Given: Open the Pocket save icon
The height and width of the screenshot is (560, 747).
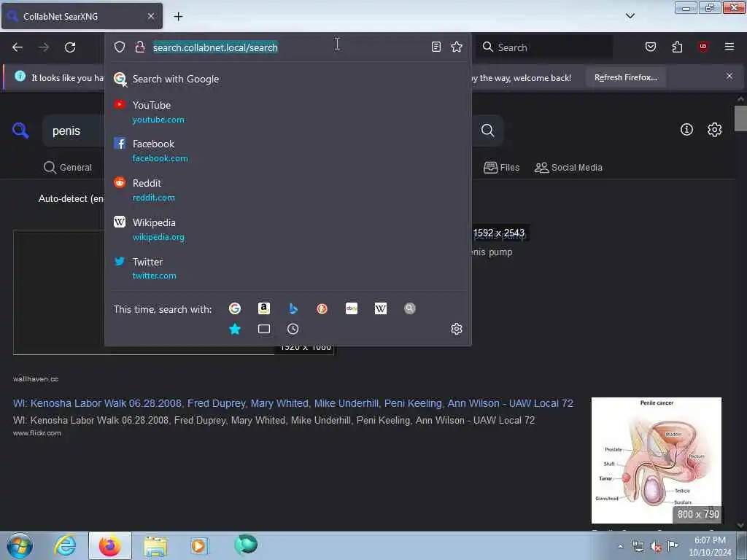Looking at the screenshot, I should click(650, 47).
